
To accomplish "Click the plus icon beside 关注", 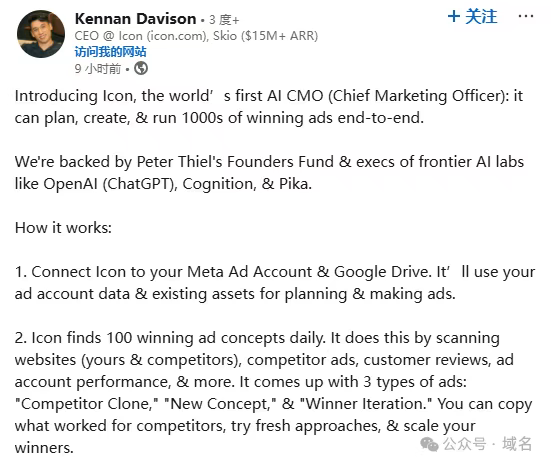I will point(454,17).
